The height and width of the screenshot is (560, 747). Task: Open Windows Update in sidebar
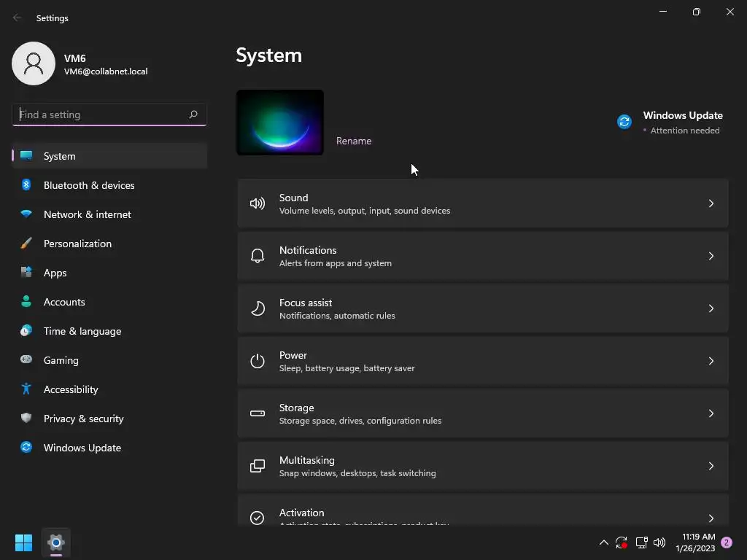(109, 448)
